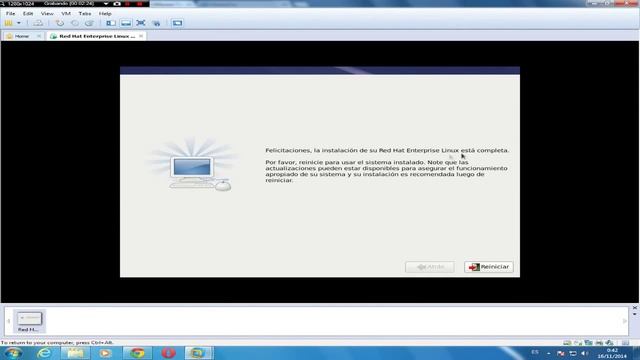Click the full screen mode icon
The height and width of the screenshot is (360, 640).
pyautogui.click(x=141, y=23)
